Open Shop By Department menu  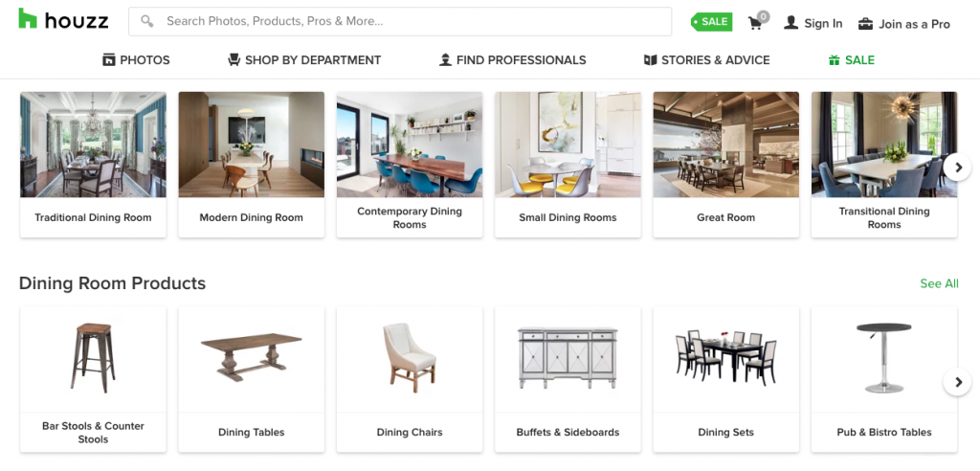pyautogui.click(x=304, y=60)
